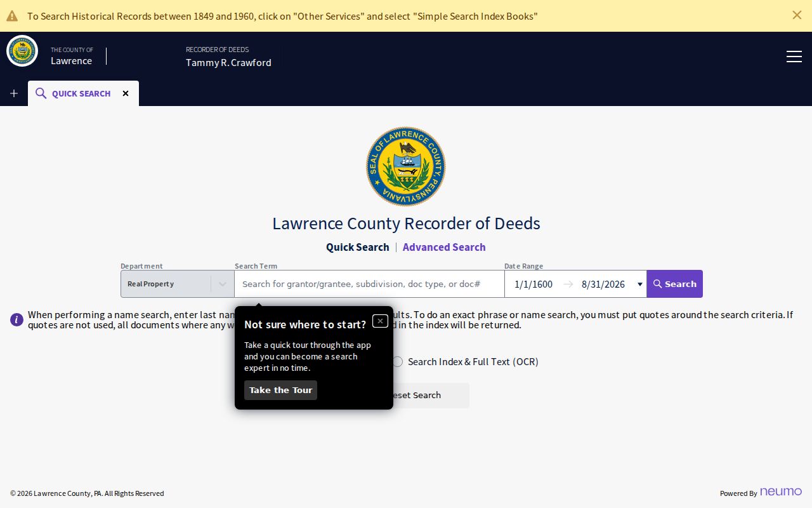812x508 pixels.
Task: Run the search with the Search button
Action: [674, 284]
